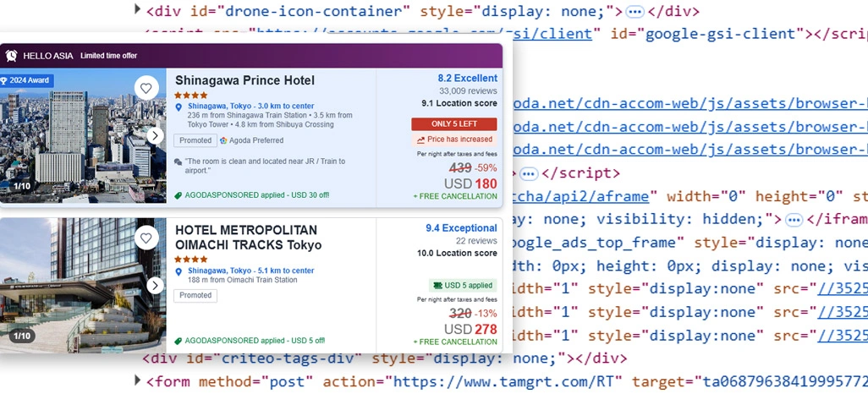The height and width of the screenshot is (394, 868).
Task: Open Shinagawa, Tokyo - 3.0 km to center link
Action: [x=250, y=107]
